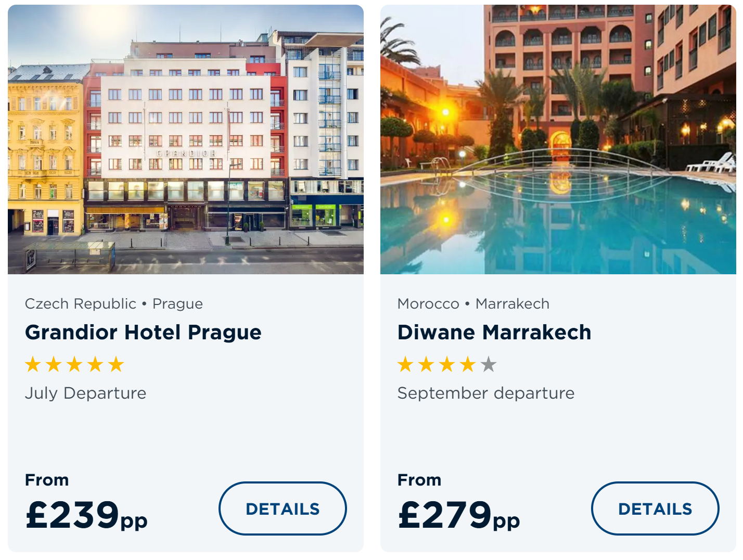
Task: Click the second star of Grandior Hotel rating
Action: (54, 364)
